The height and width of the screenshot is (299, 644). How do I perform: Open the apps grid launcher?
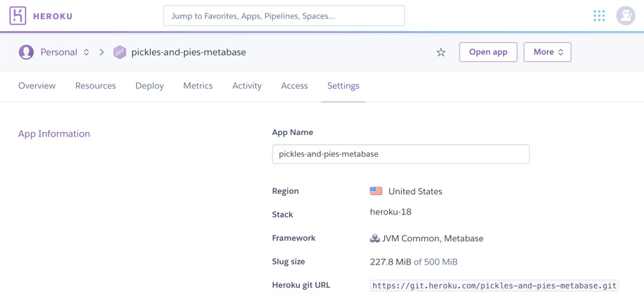click(599, 15)
